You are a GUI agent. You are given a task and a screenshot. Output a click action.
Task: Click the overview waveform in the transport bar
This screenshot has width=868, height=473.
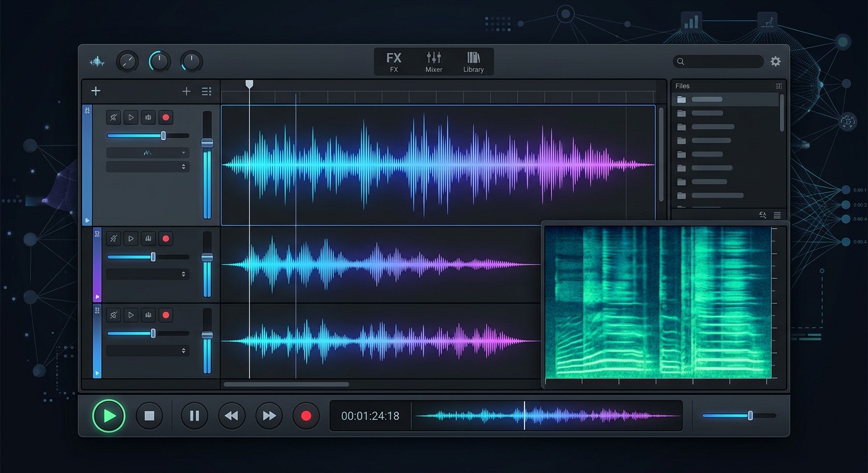pyautogui.click(x=547, y=416)
